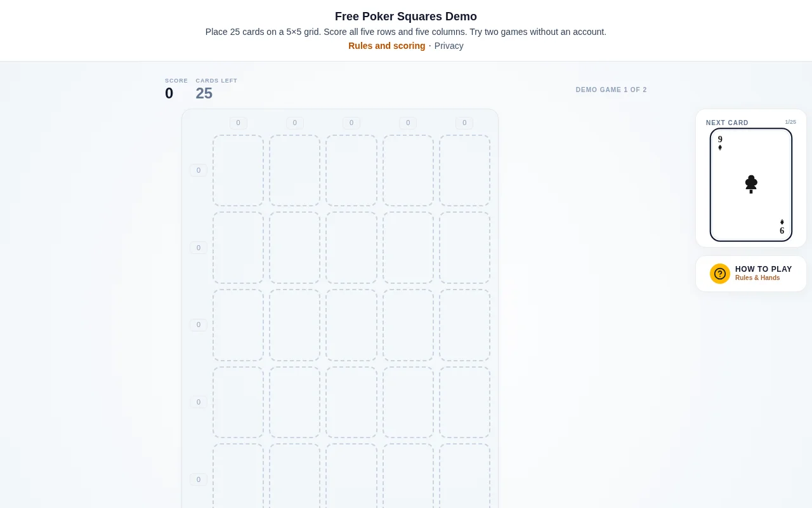Select fifth row, third column cell
The width and height of the screenshot is (812, 508).
coord(351,476)
